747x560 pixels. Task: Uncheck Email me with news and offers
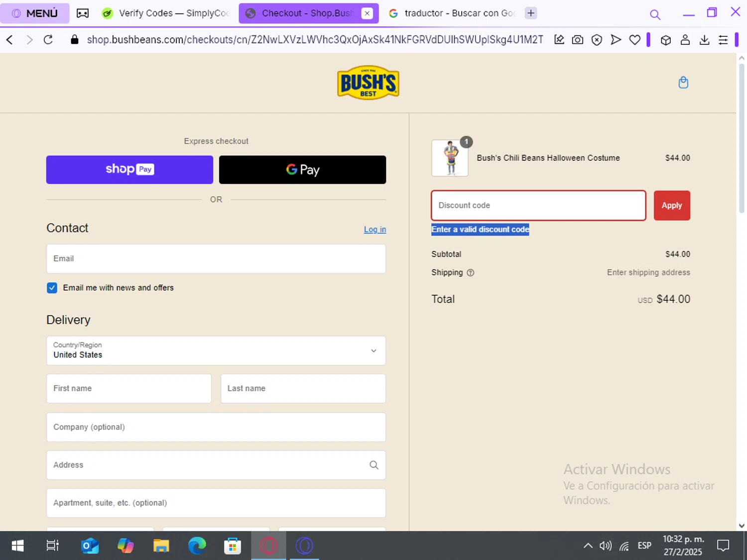coord(52,288)
